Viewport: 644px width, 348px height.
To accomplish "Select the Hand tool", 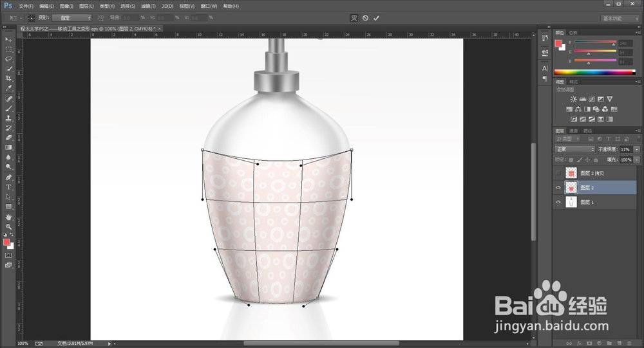I will pyautogui.click(x=8, y=217).
